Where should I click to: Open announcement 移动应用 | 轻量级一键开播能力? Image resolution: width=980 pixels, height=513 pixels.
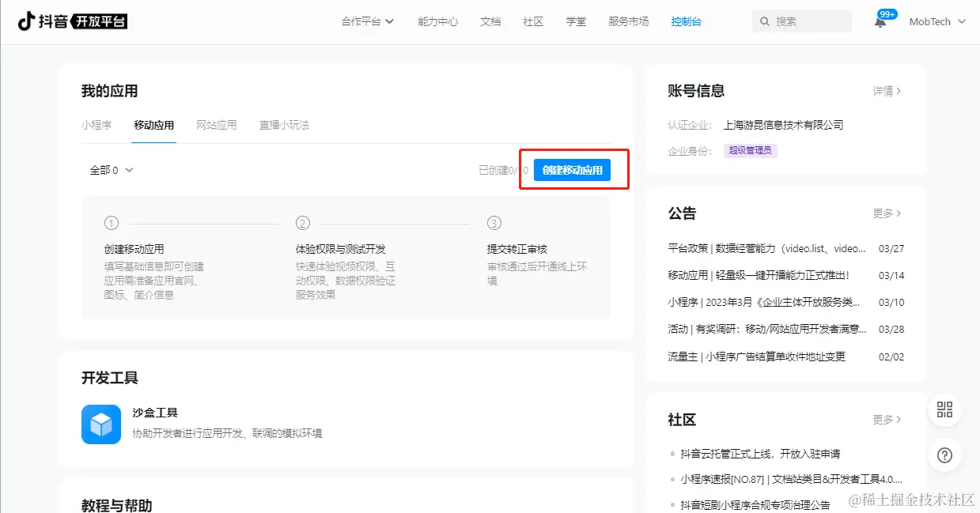tap(759, 275)
